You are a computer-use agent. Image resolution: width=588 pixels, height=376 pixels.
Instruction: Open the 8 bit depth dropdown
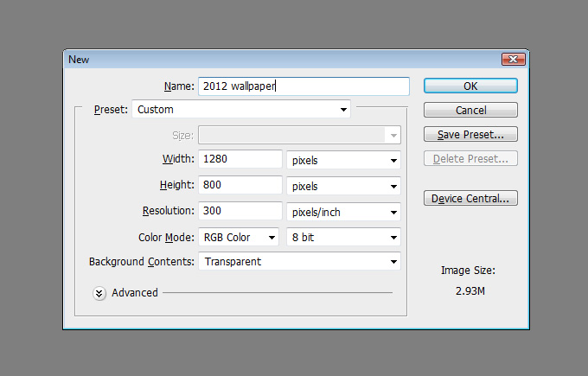pos(343,237)
